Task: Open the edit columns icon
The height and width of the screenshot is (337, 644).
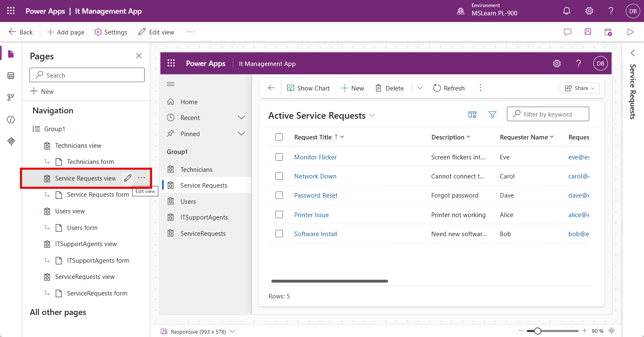Action: pos(472,115)
